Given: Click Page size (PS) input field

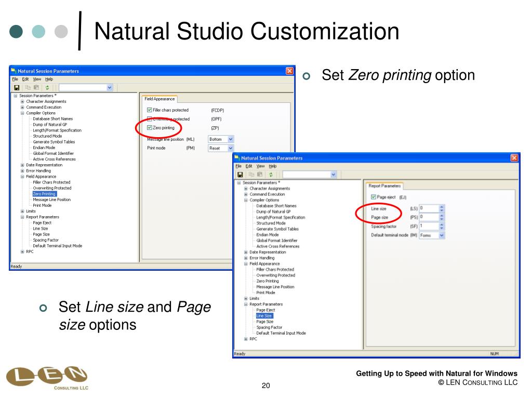Looking at the screenshot, I should click(429, 217).
